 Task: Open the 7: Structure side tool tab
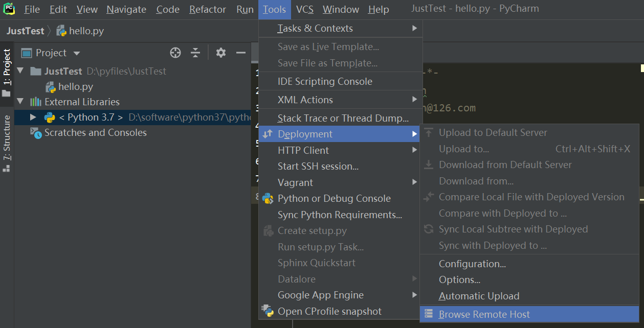pos(7,144)
